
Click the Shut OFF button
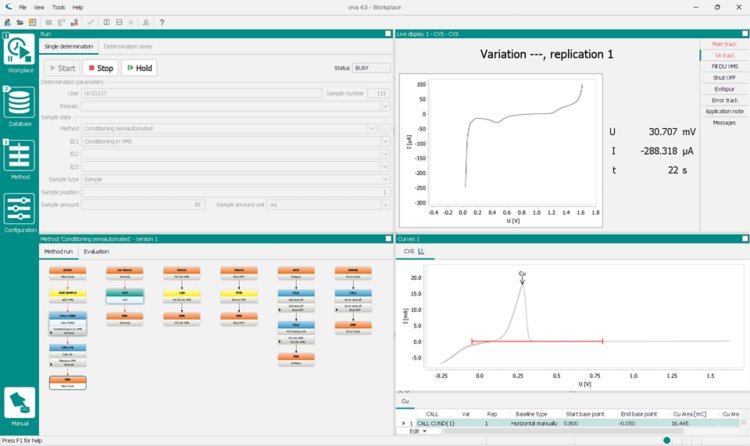point(724,78)
